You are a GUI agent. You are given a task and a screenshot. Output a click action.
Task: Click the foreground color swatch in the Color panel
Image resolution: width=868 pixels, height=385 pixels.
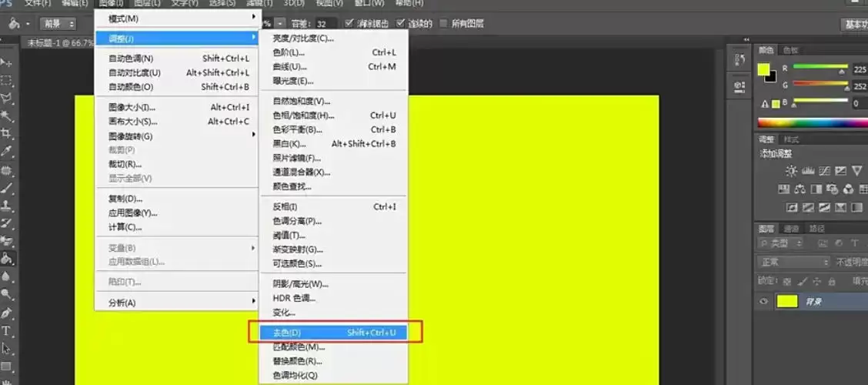pyautogui.click(x=764, y=70)
